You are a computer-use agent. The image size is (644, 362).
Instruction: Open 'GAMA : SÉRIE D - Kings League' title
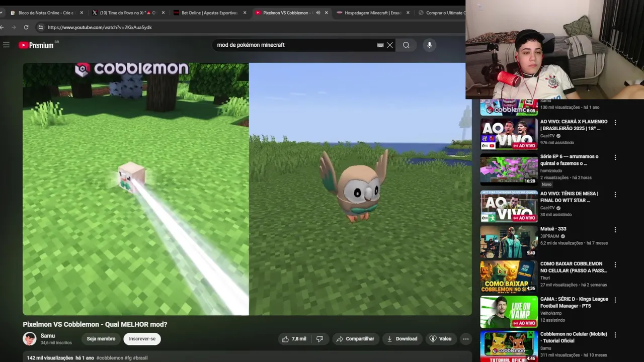pos(574,302)
